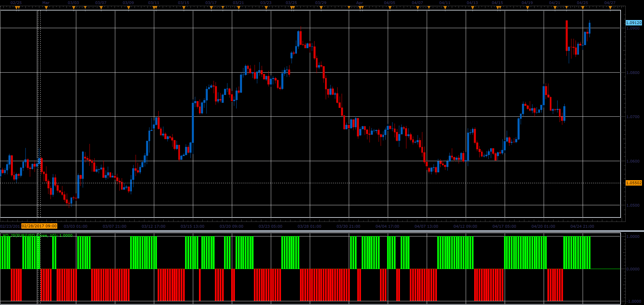Click the 03/20 09:00 time axis label
Image resolution: width=644 pixels, height=305 pixels.
[232, 226]
